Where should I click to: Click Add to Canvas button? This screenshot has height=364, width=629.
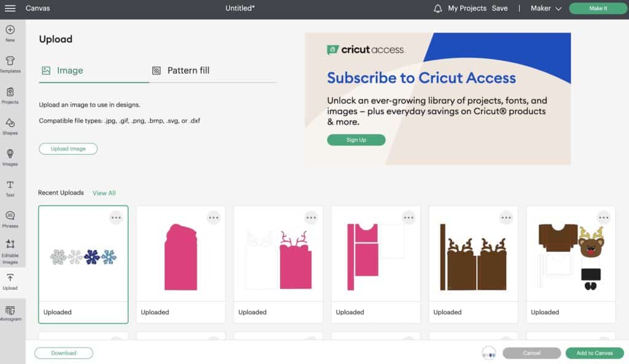595,353
